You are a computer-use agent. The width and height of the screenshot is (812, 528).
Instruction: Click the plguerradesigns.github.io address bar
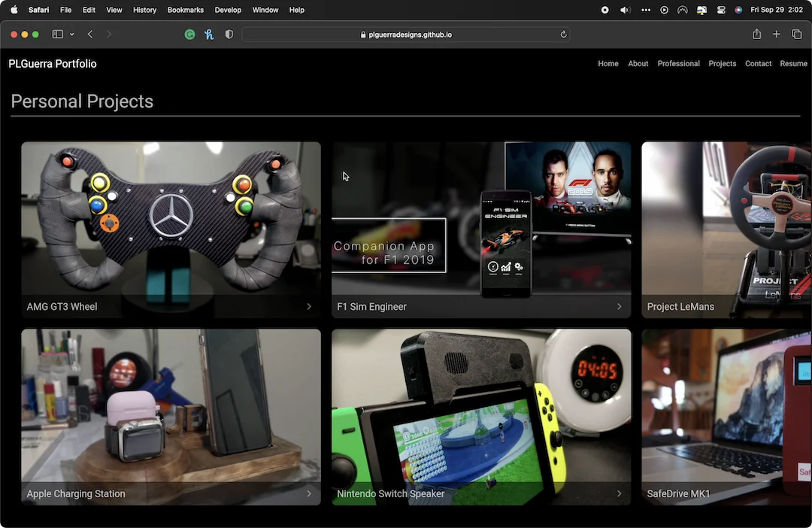[406, 35]
